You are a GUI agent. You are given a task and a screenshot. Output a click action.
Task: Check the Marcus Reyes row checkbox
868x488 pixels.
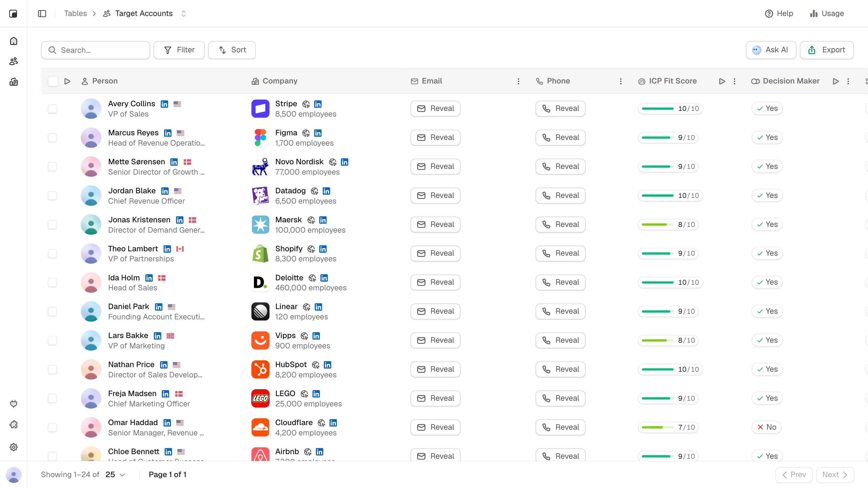pos(52,137)
